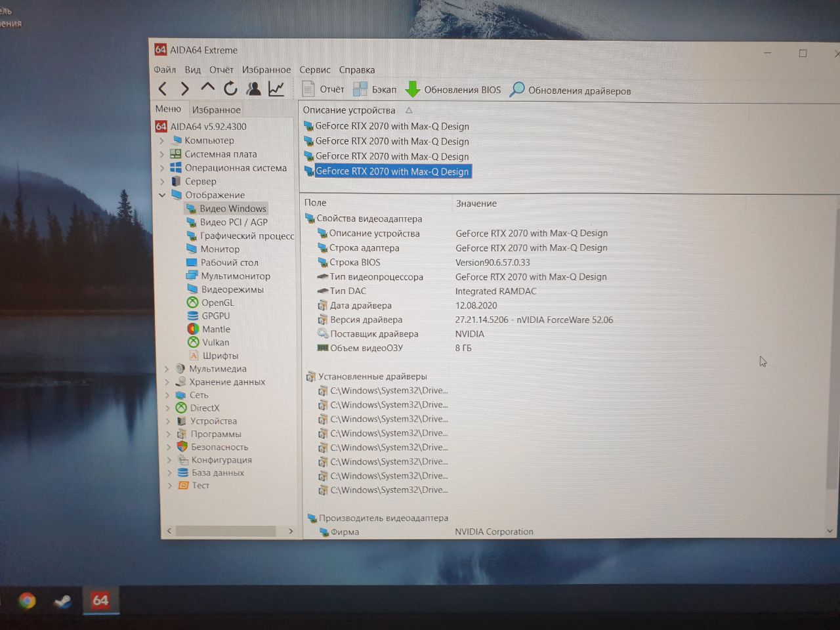Click the AIDA64 taskbar icon
This screenshot has height=630, width=840.
(100, 600)
